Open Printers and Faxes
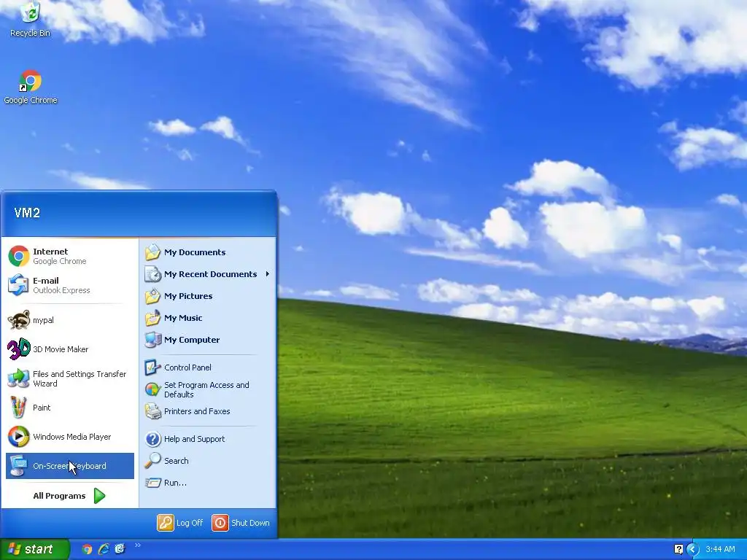The image size is (747, 560). 208,411
